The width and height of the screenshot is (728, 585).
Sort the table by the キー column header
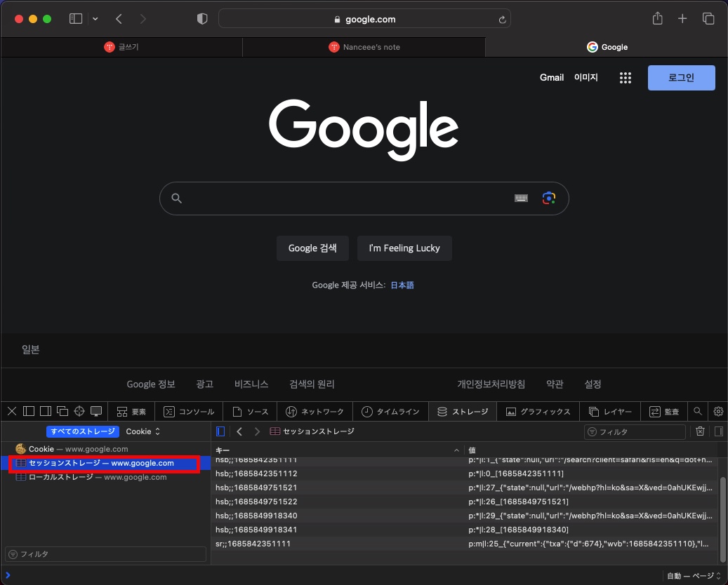(338, 450)
